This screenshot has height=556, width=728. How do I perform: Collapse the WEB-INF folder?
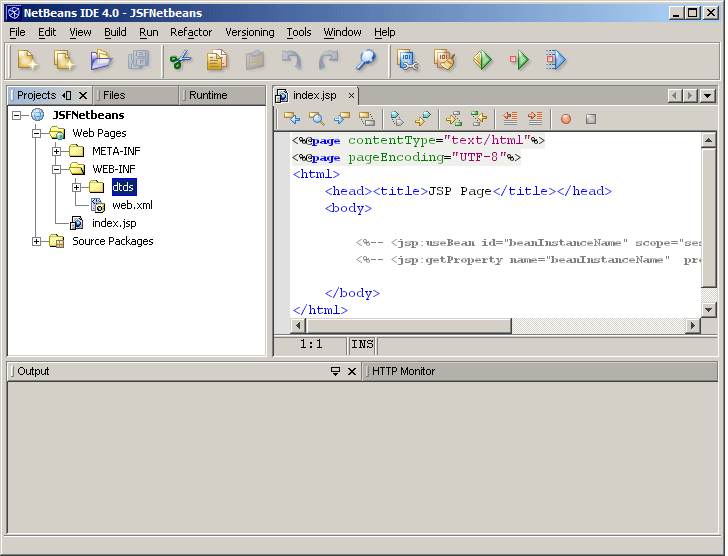pyautogui.click(x=56, y=169)
